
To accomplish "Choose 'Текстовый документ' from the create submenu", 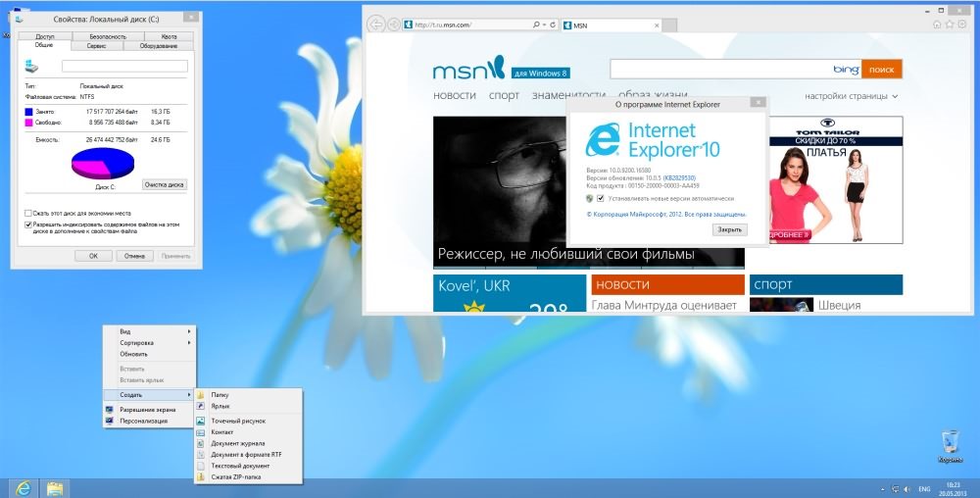I will (240, 466).
